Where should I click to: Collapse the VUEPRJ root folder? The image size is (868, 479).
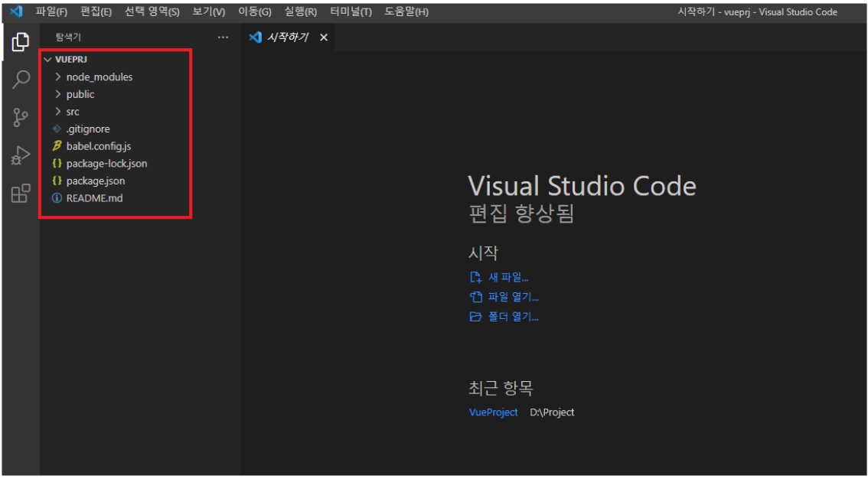tap(47, 59)
